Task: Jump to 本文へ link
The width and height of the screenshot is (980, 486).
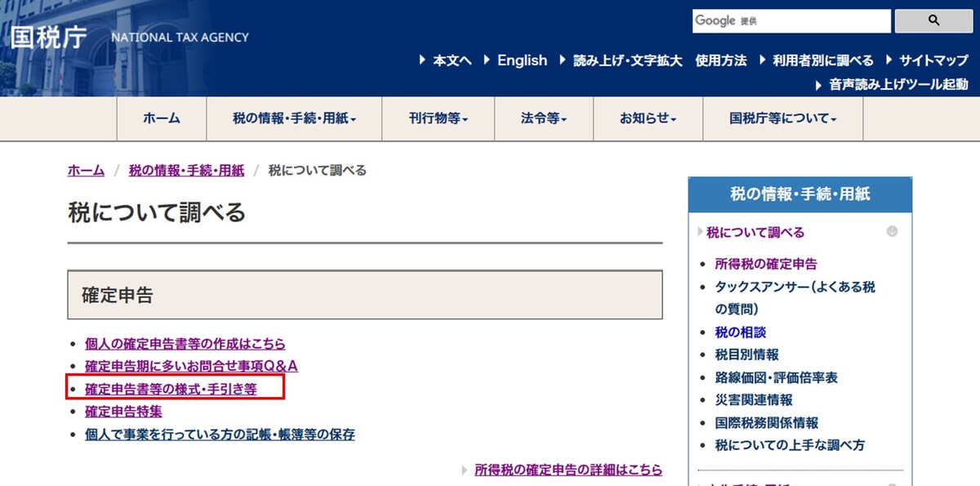Action: pyautogui.click(x=452, y=60)
